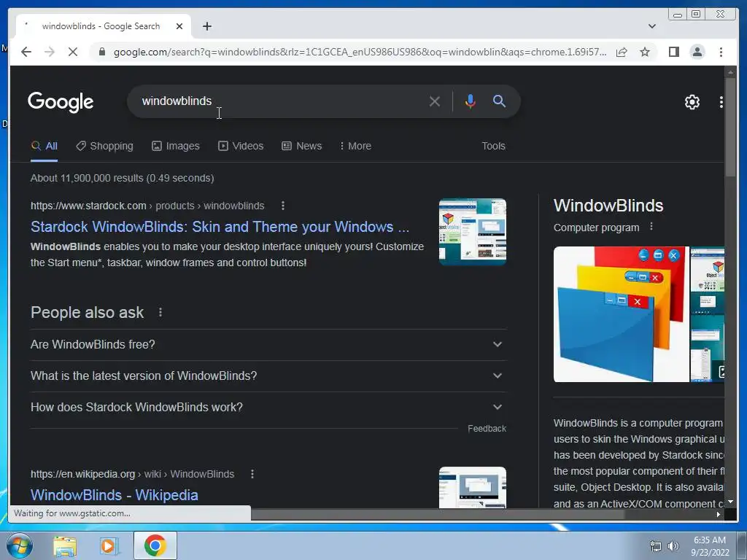Share this page from address bar
This screenshot has height=560, width=747.
pos(622,52)
